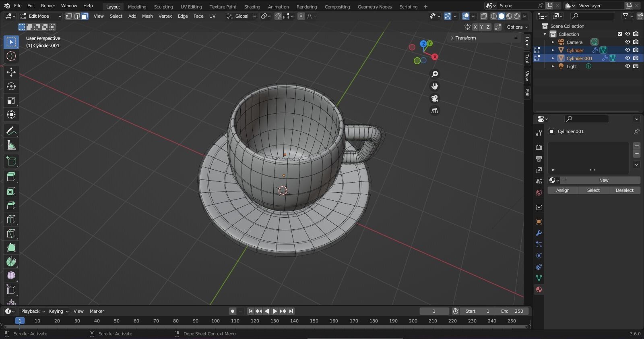Select the Measure tool
The height and width of the screenshot is (339, 644).
point(11,146)
